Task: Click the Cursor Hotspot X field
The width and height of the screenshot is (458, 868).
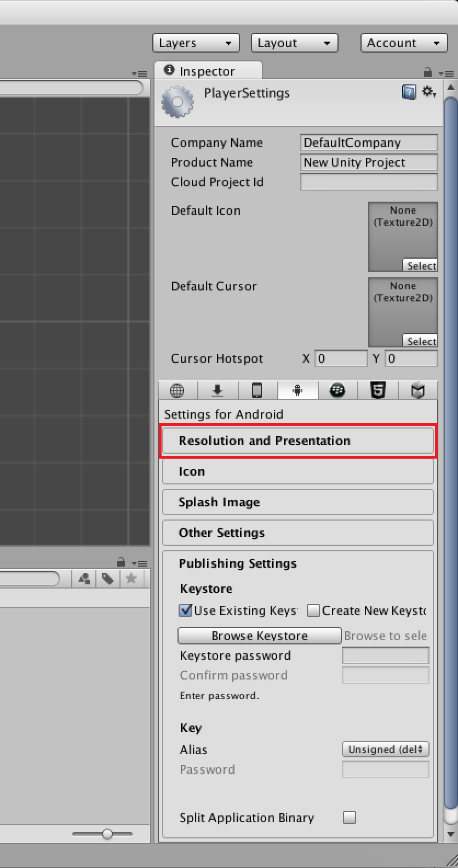Action: click(x=341, y=358)
